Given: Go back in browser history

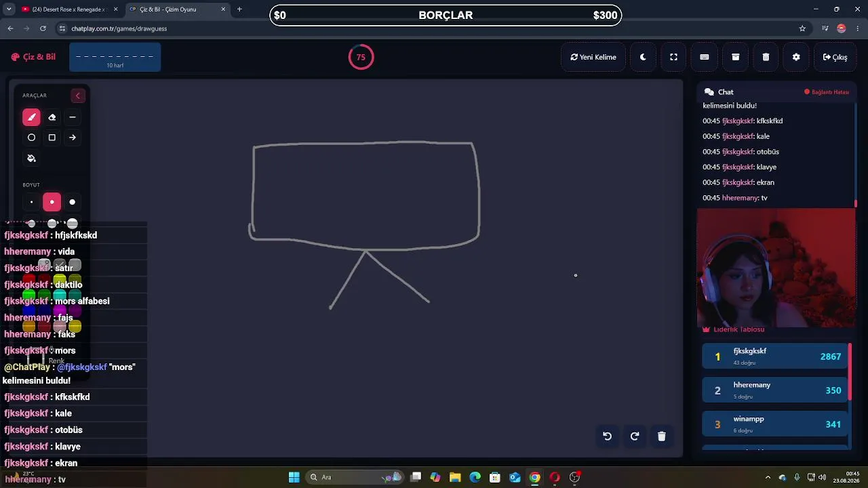Looking at the screenshot, I should (10, 28).
